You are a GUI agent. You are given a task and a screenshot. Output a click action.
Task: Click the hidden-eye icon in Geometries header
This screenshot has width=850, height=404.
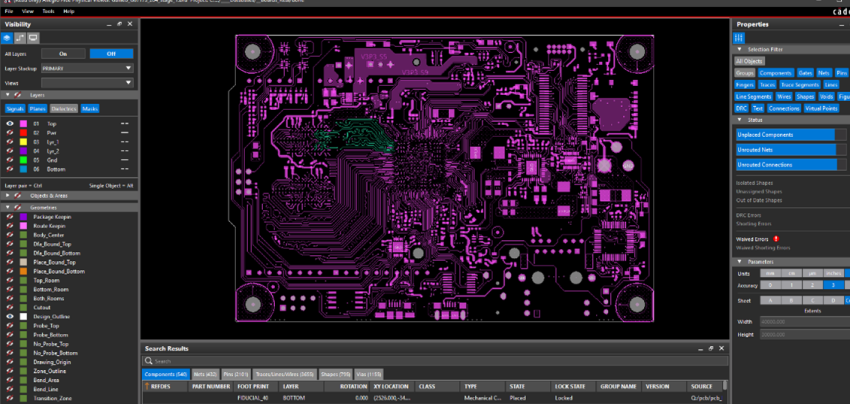click(x=19, y=207)
